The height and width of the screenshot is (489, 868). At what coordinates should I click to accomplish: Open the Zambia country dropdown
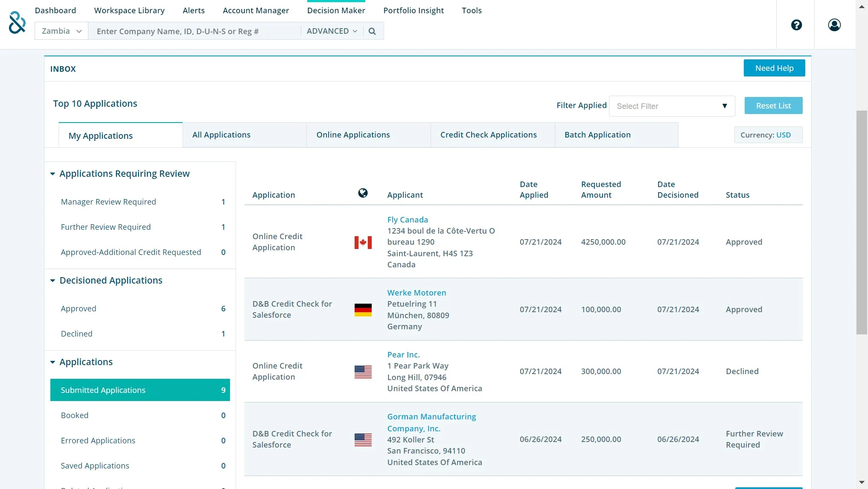[x=61, y=31]
